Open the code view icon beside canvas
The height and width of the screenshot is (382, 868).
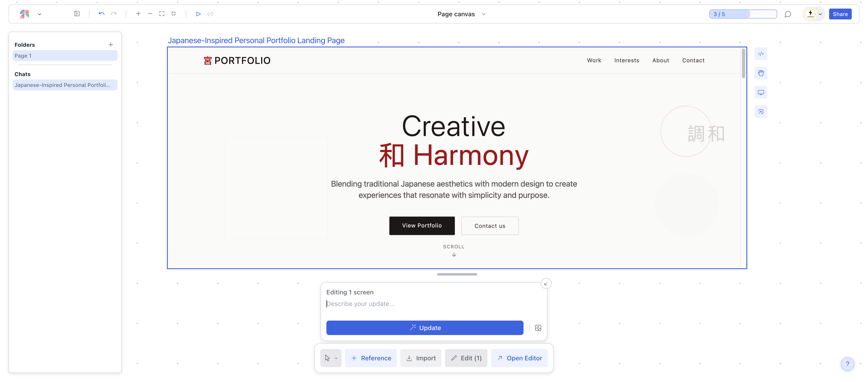760,54
